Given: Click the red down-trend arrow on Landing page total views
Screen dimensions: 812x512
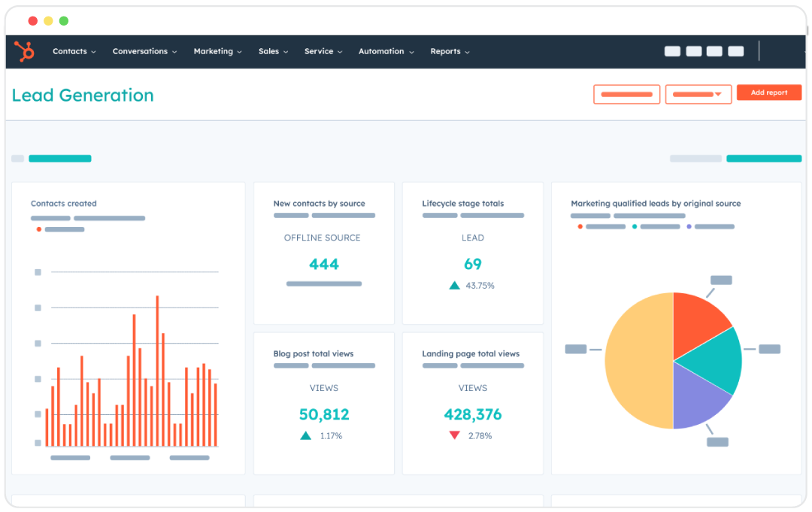Looking at the screenshot, I should click(x=455, y=435).
